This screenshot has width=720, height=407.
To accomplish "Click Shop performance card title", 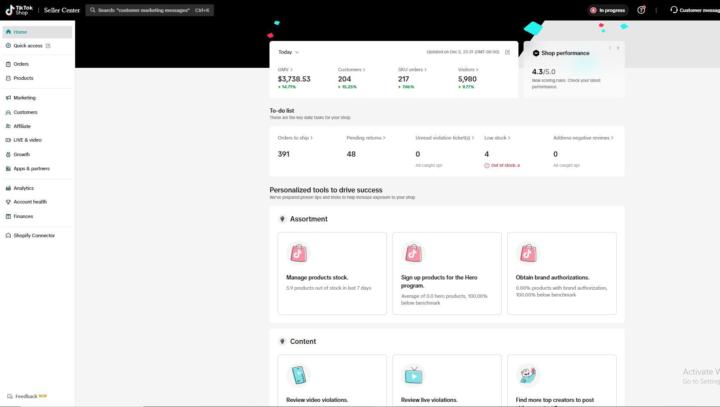I will [565, 53].
